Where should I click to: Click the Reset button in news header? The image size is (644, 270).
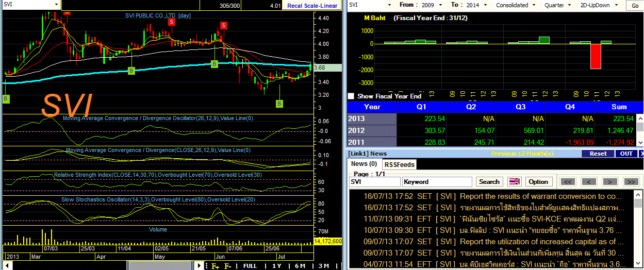(598, 154)
